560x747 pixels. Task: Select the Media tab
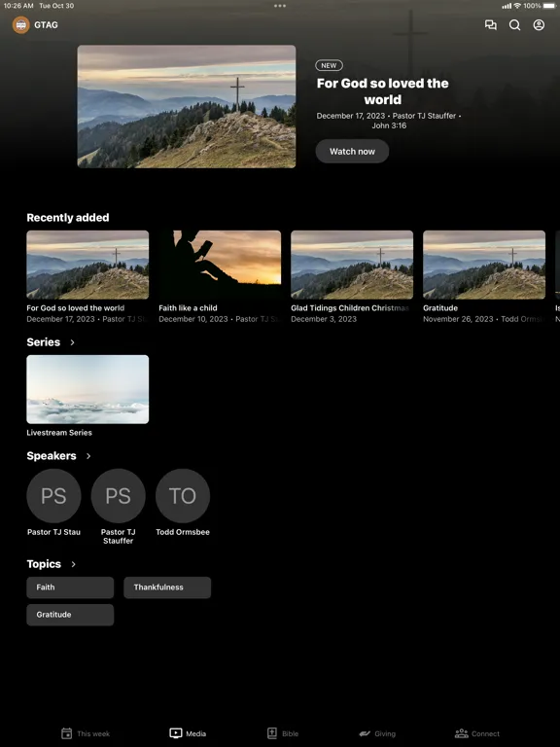click(188, 733)
